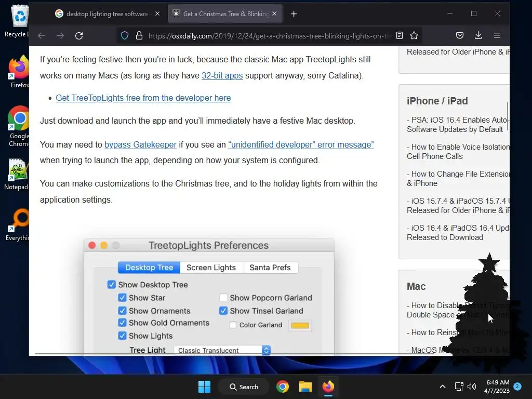Bookmark this page with the star icon

(414, 36)
